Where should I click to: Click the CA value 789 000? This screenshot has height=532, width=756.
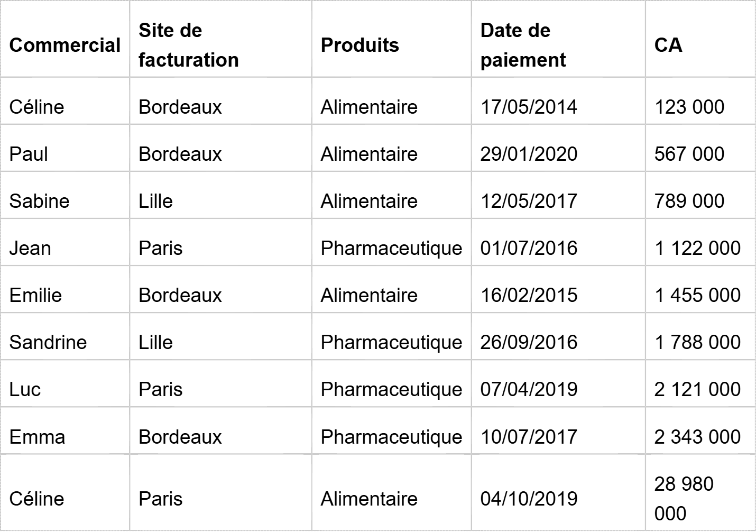tap(689, 201)
